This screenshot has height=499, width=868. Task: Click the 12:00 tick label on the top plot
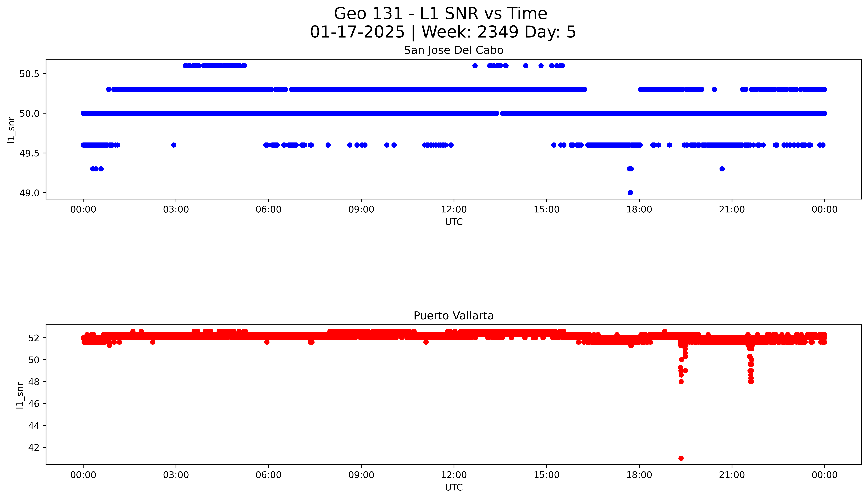(x=454, y=209)
